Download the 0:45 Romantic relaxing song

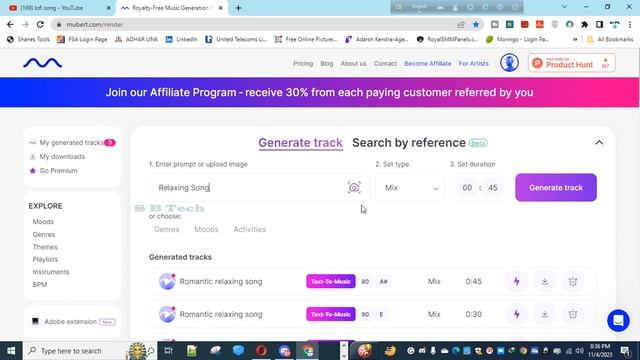point(544,281)
